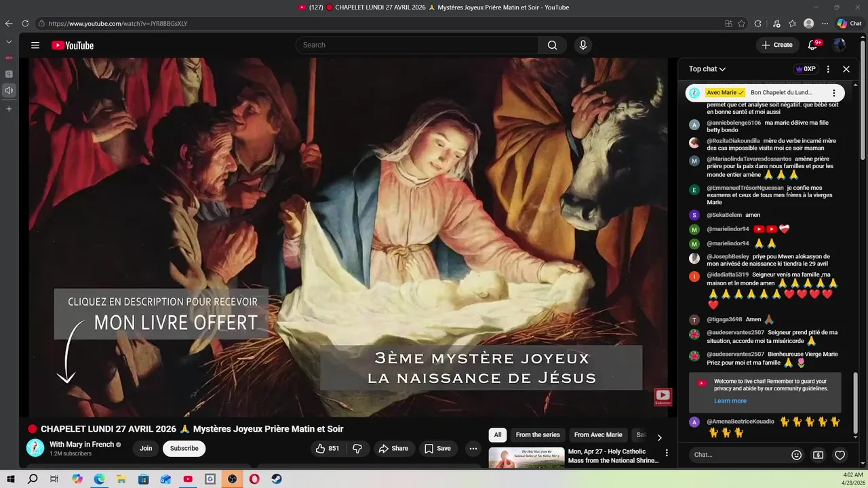Click username @RozitaDiakoundila in chat

coord(733,141)
